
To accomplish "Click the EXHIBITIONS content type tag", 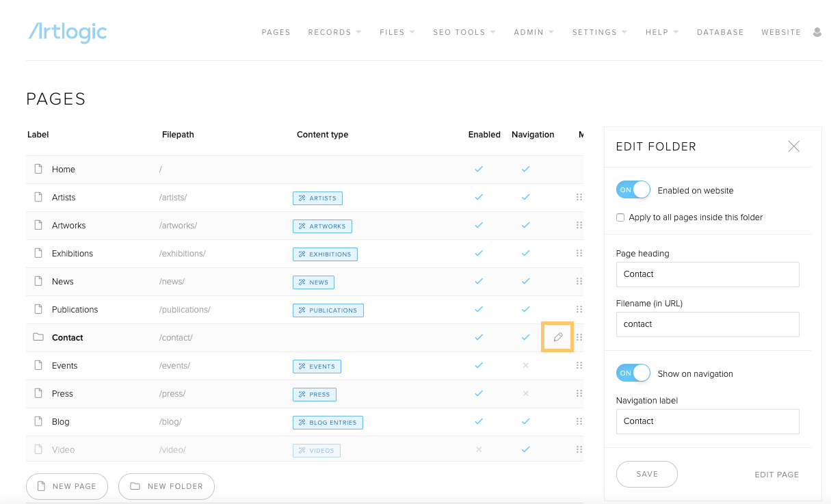I will [325, 254].
